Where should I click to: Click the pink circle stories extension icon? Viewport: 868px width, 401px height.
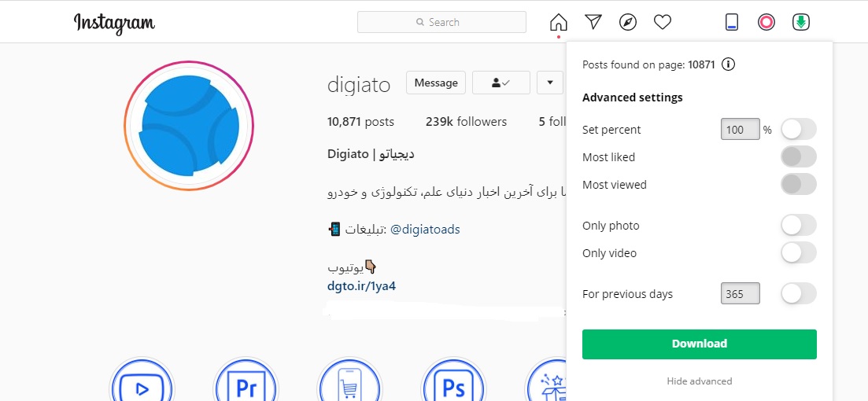(766, 22)
